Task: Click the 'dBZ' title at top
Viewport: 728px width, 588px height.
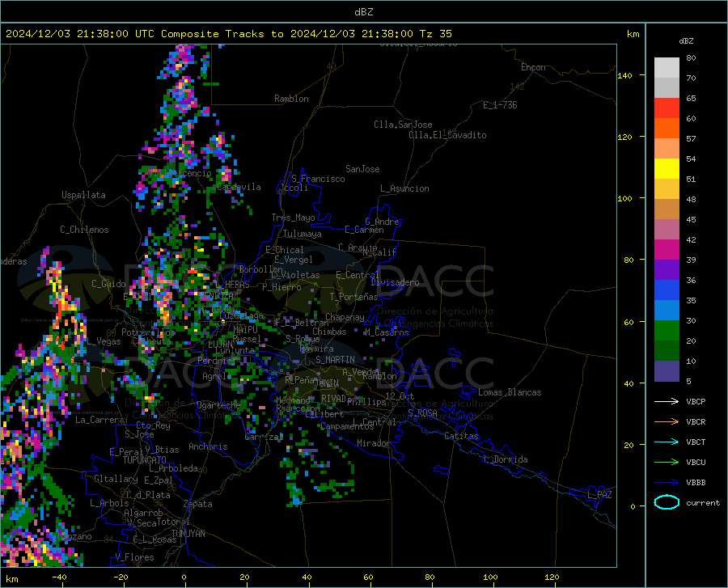Action: 363,12
